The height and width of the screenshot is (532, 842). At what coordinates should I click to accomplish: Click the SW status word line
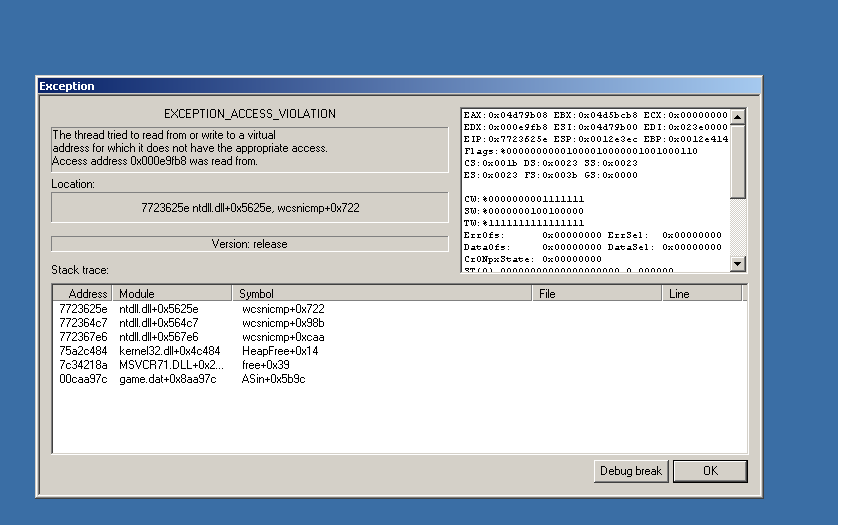pos(524,211)
